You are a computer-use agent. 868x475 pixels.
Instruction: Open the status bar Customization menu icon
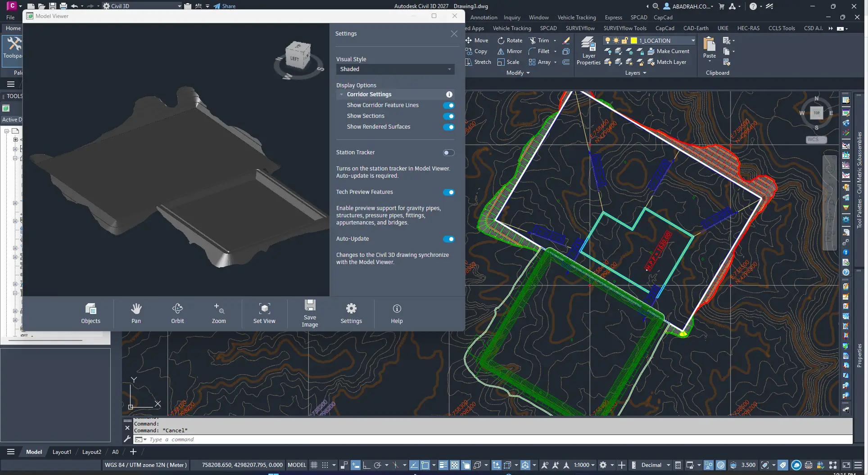858,465
